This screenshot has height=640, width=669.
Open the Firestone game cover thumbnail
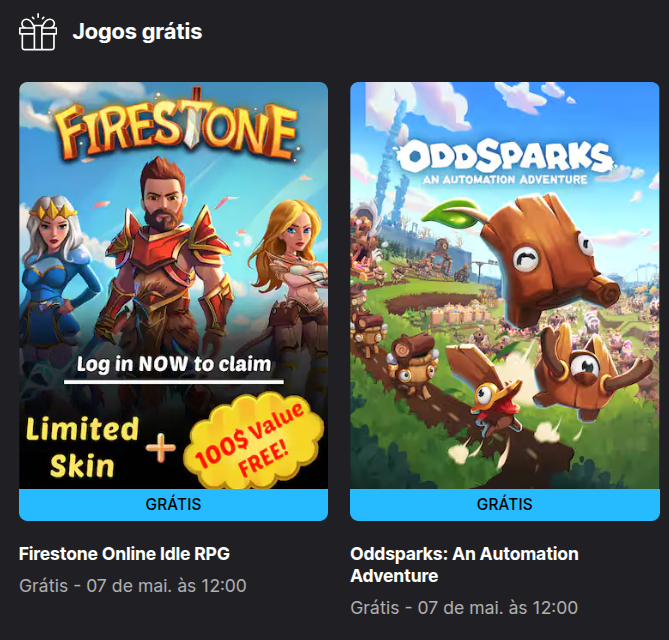(174, 285)
